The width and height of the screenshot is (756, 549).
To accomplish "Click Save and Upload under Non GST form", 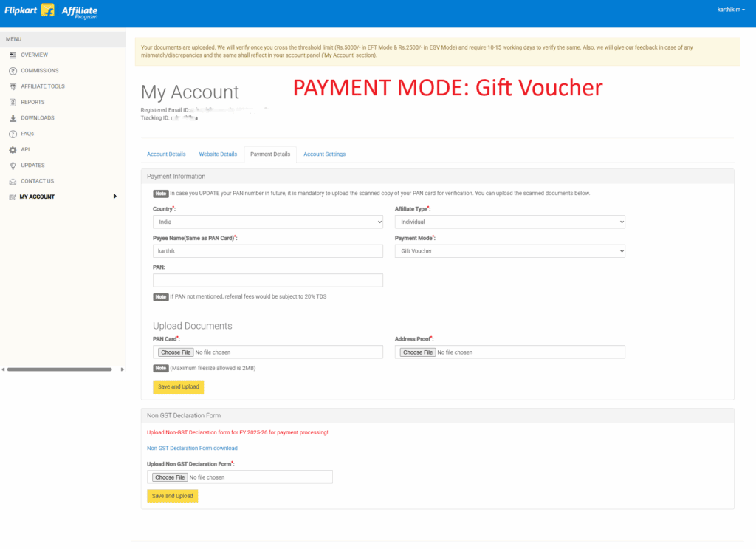I will pyautogui.click(x=172, y=496).
